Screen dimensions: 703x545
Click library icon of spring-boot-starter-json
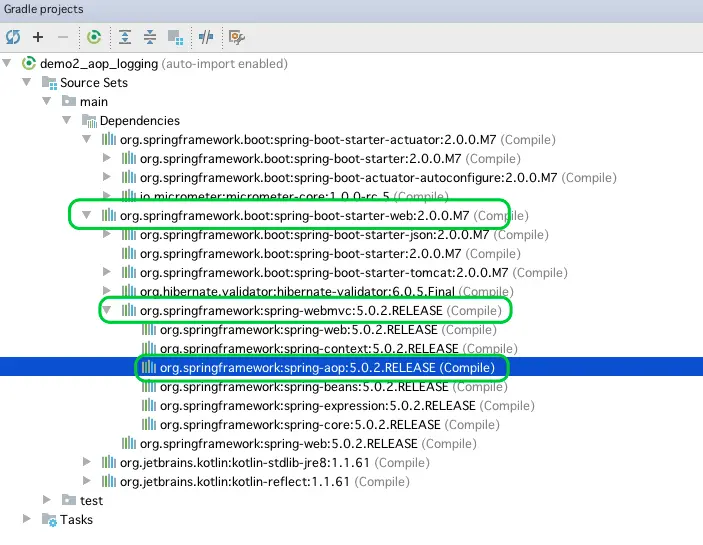(129, 234)
